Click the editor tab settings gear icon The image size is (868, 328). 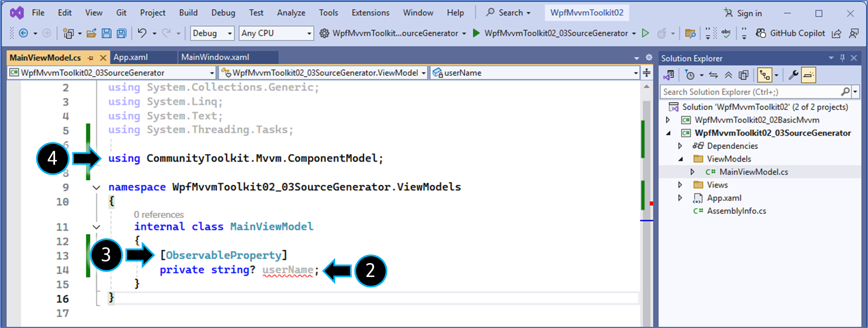tap(649, 57)
